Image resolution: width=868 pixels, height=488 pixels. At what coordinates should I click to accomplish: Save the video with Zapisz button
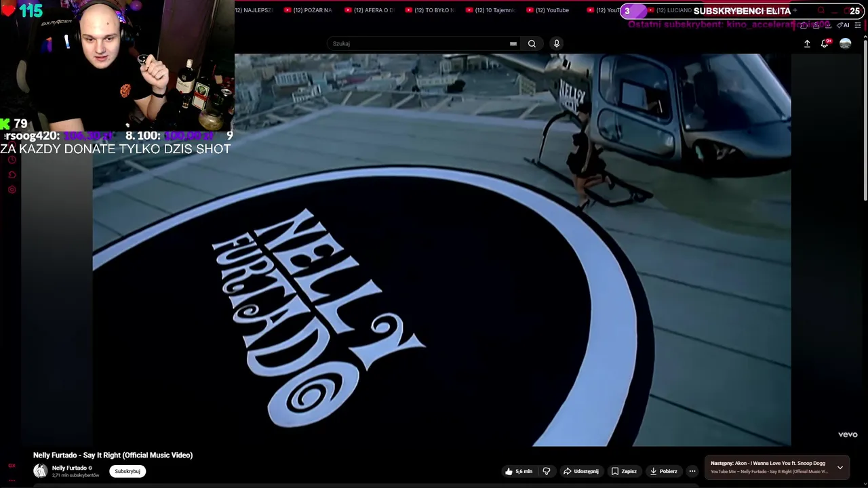tap(624, 471)
